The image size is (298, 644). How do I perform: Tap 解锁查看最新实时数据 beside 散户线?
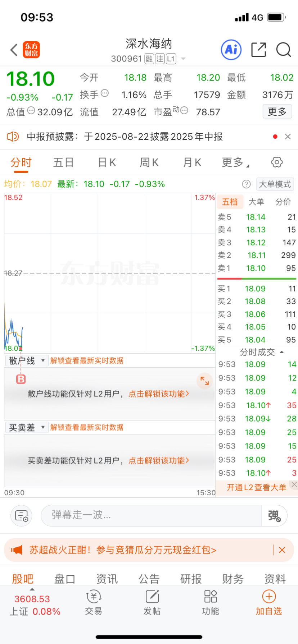(x=87, y=361)
